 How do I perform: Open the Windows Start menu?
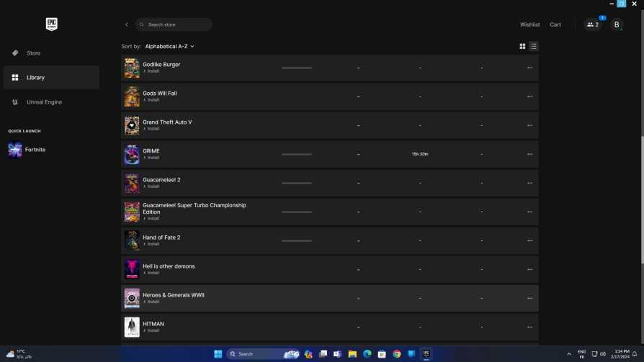pyautogui.click(x=218, y=354)
